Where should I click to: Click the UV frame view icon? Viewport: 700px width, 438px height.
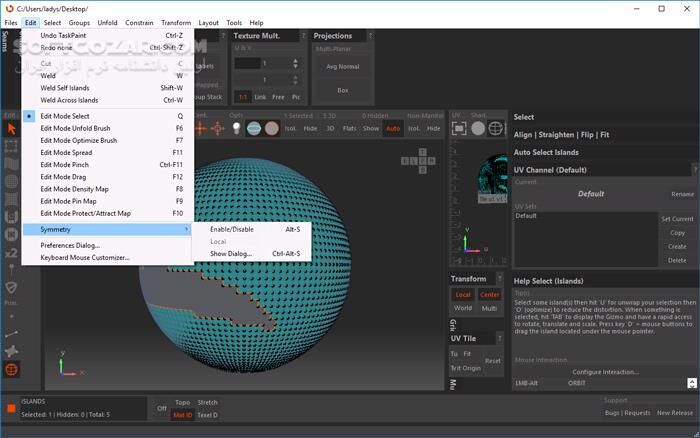tap(459, 128)
